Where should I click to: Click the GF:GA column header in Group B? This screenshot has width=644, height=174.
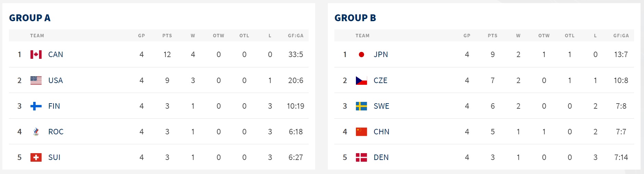[x=621, y=36]
